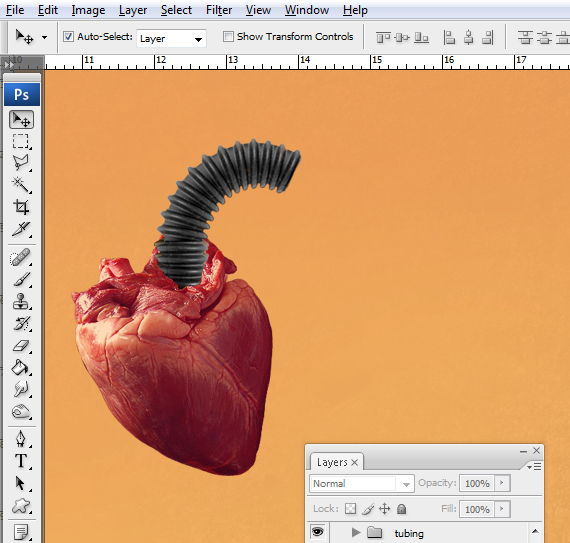Choose the Magic Wand tool
This screenshot has width=570, height=543.
point(21,185)
